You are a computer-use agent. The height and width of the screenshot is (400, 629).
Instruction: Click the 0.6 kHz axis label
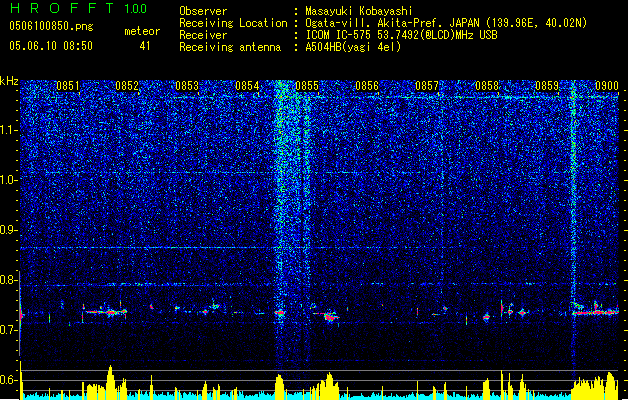[x=9, y=380]
